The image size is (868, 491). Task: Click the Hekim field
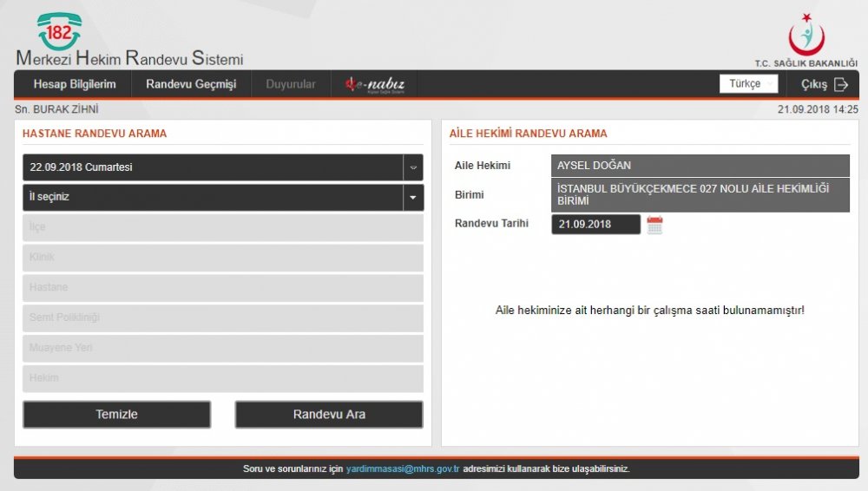tap(222, 378)
